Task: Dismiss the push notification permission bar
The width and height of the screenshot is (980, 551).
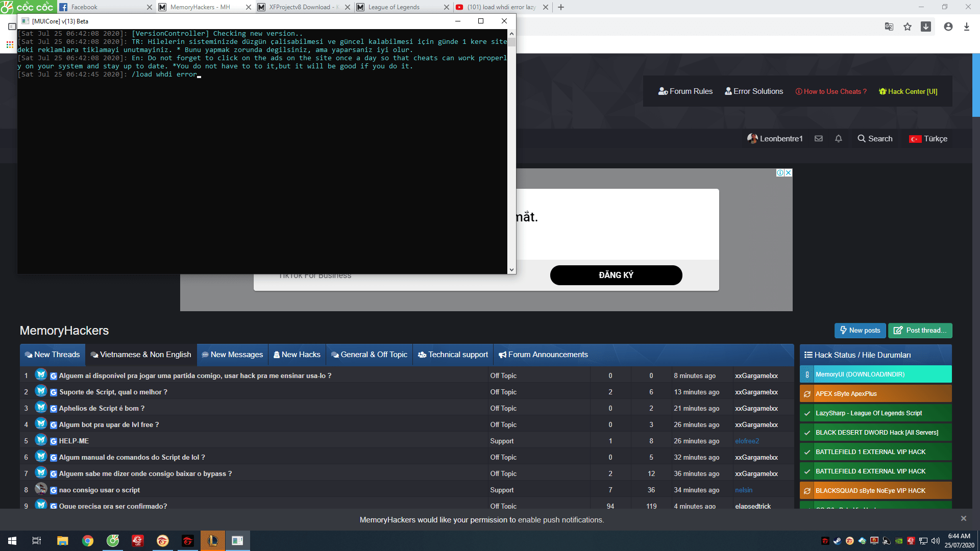Action: (964, 518)
